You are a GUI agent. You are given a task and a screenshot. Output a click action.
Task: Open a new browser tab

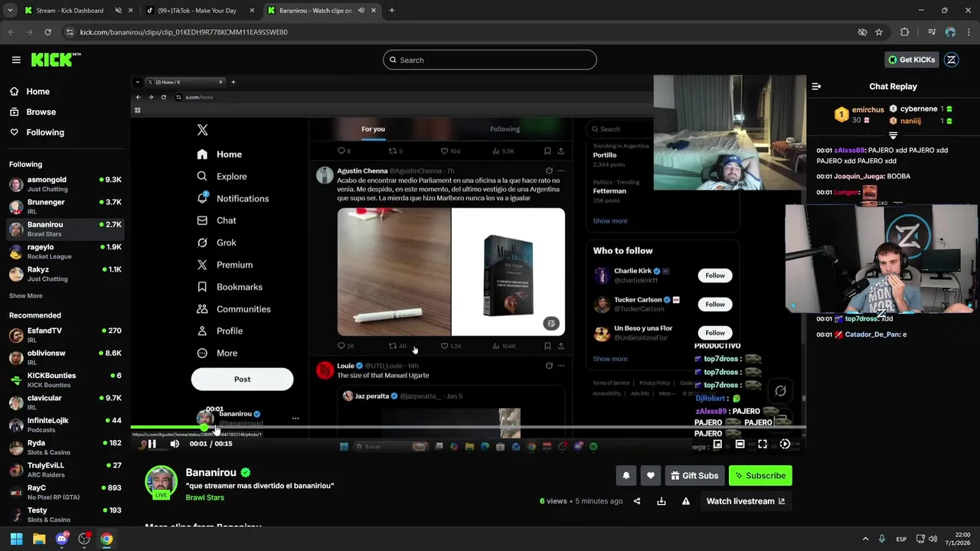click(392, 11)
